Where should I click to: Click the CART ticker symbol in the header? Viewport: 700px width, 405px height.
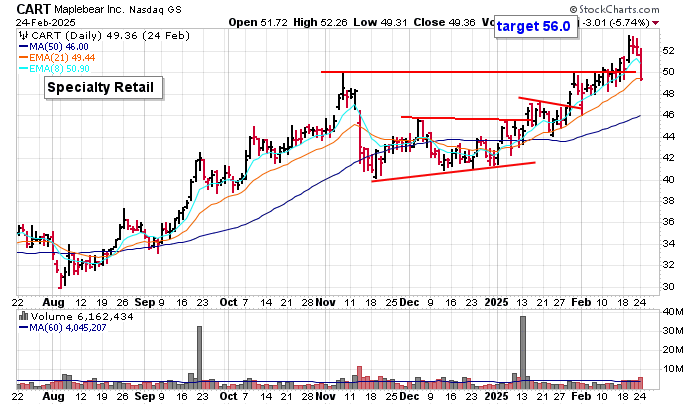point(34,9)
